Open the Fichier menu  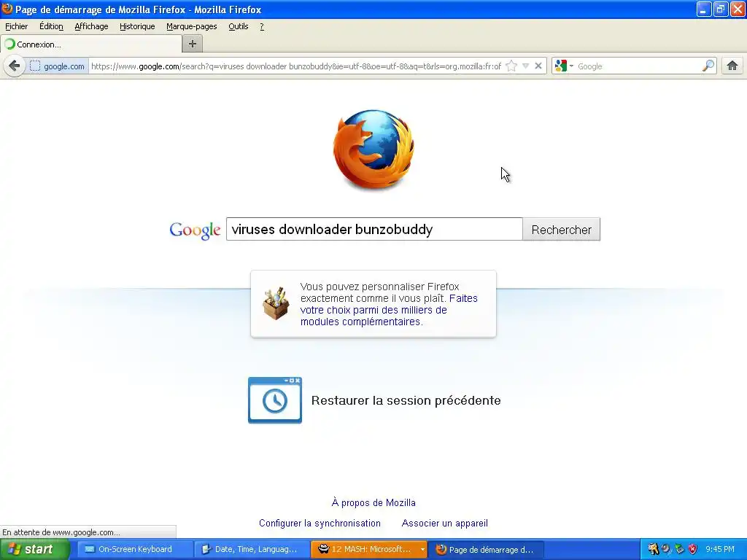coord(17,26)
